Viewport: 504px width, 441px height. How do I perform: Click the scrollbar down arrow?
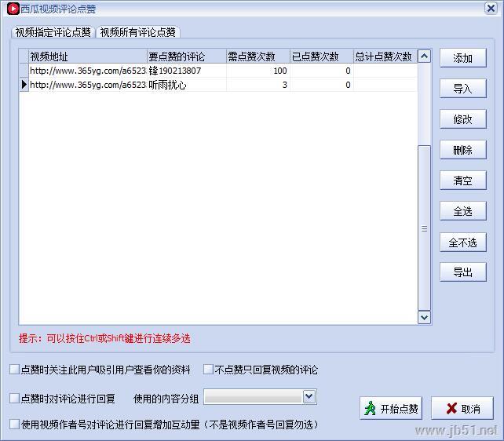point(424,318)
